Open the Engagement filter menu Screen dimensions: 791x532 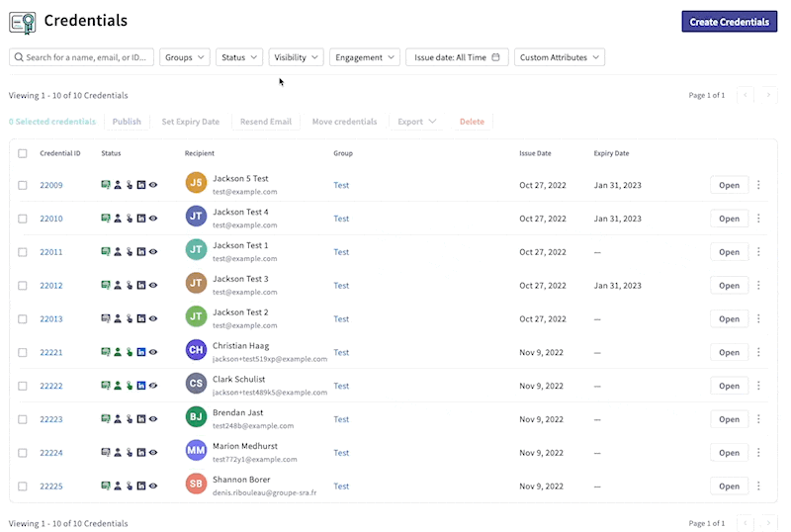[x=365, y=57]
